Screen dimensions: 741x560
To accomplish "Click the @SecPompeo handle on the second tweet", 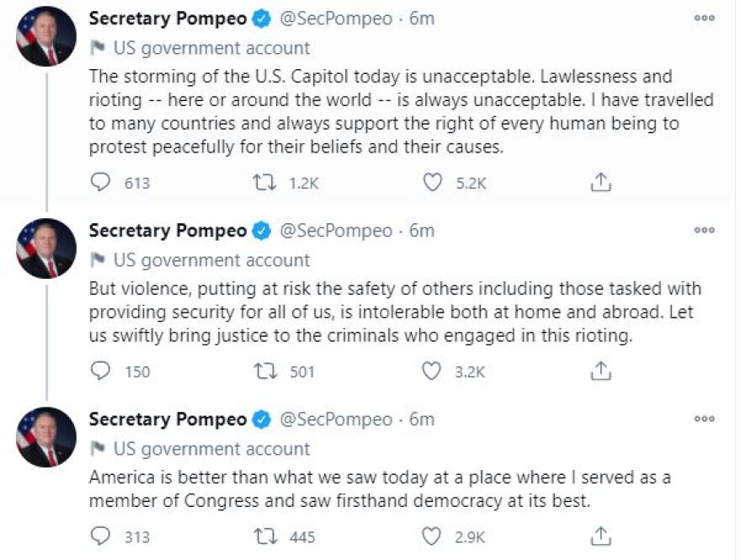I will (335, 230).
